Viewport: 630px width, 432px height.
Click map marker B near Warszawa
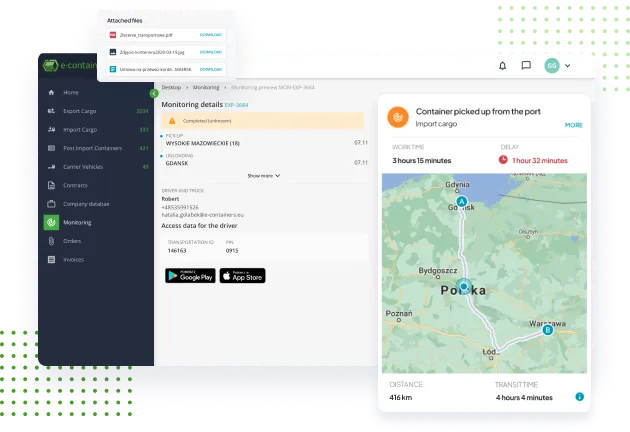(547, 330)
